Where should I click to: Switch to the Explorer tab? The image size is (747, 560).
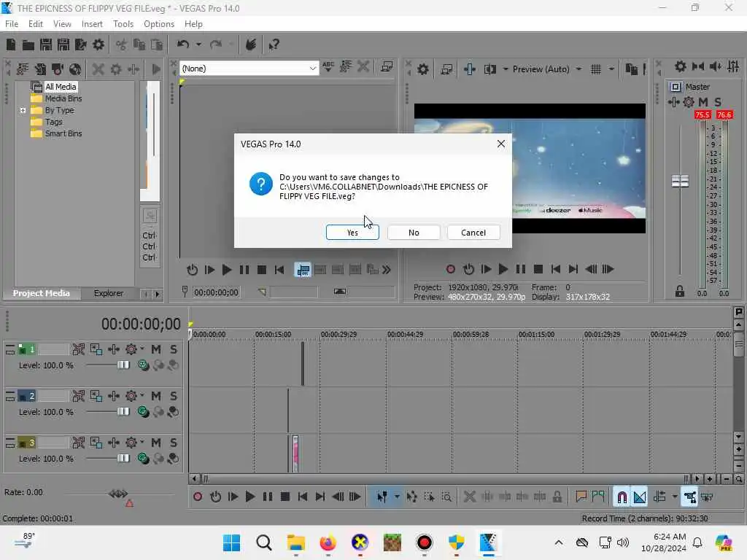(108, 293)
